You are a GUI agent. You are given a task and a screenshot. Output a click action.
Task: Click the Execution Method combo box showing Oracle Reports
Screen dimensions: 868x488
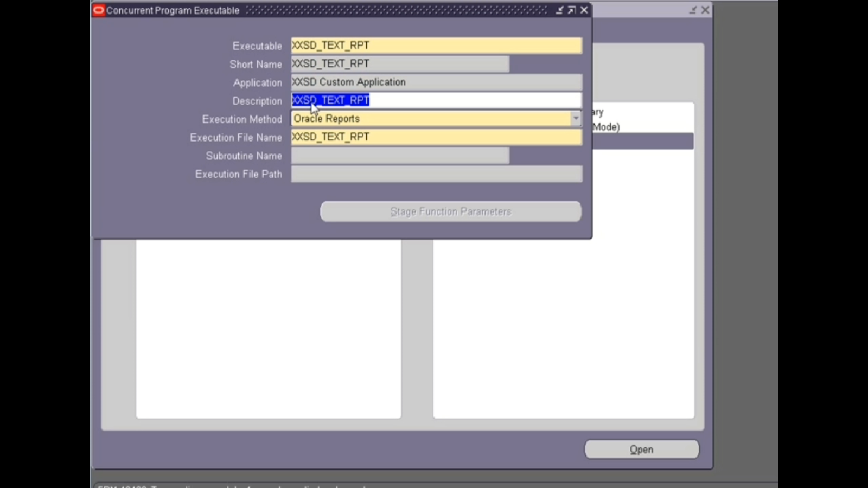point(429,118)
